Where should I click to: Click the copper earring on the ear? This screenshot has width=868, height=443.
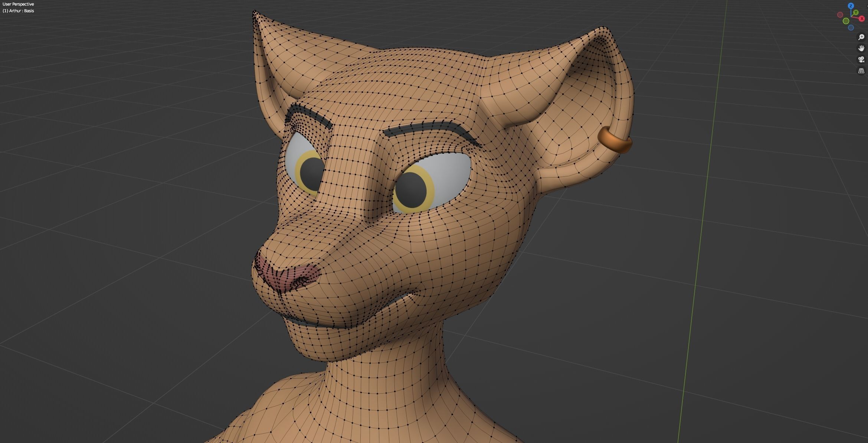(x=615, y=140)
